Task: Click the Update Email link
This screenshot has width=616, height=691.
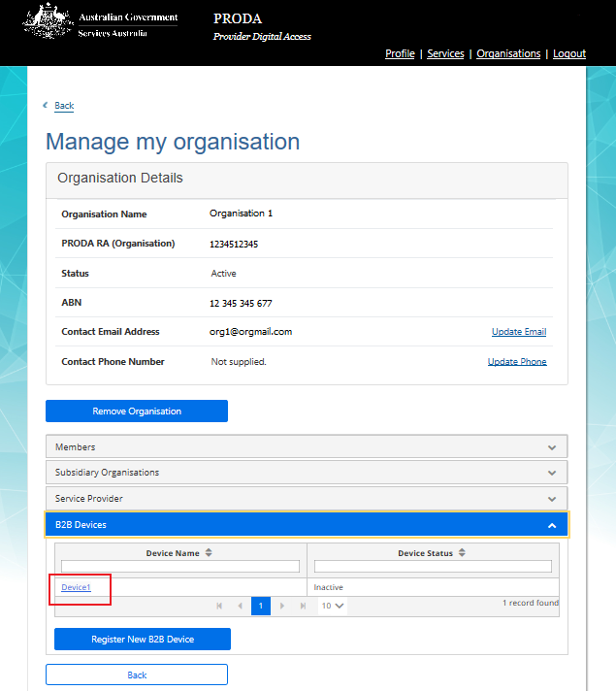Action: click(518, 332)
